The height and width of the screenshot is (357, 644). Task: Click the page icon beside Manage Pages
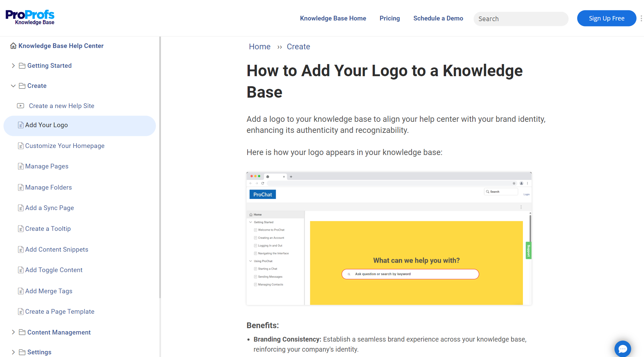(x=21, y=166)
